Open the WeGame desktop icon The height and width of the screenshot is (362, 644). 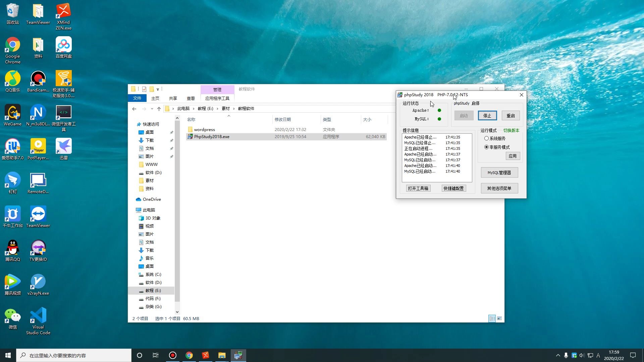coord(12,115)
